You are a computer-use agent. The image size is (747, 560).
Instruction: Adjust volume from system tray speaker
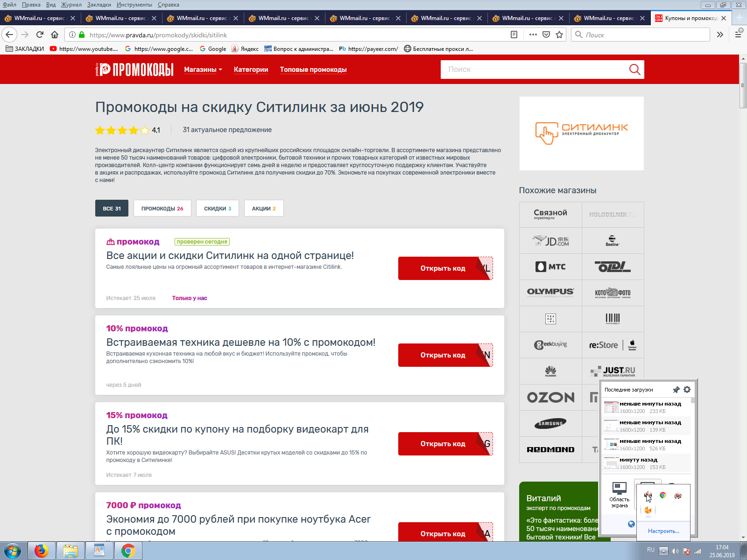(675, 551)
